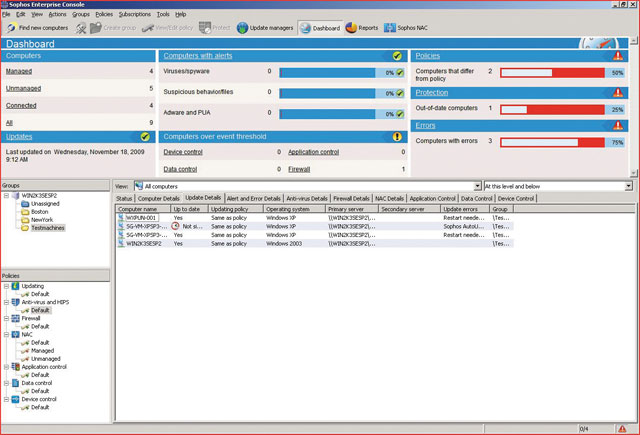Click the Managed computers link
This screenshot has width=640, height=435.
(x=19, y=71)
